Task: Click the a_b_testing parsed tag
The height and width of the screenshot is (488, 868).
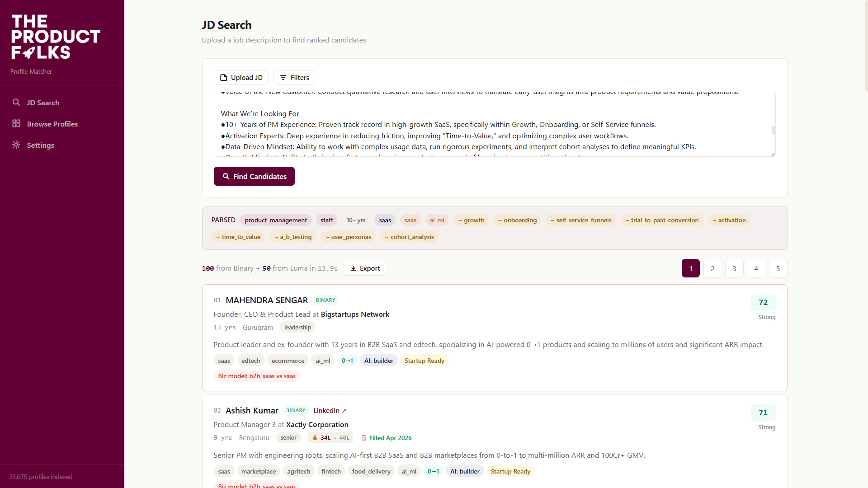Action: point(293,237)
